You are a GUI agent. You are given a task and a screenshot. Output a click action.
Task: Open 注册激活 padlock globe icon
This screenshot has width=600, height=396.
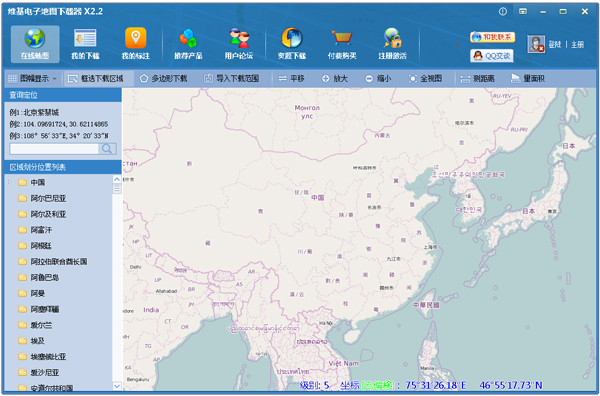392,38
